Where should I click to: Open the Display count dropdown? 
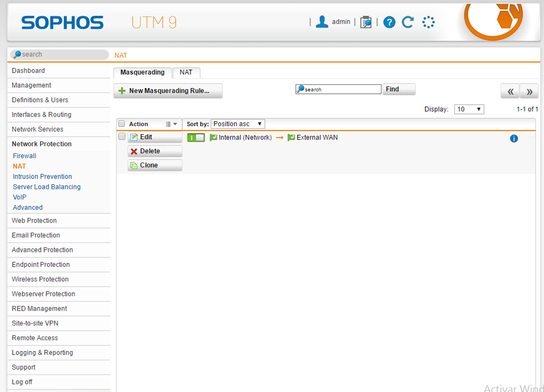coord(469,109)
